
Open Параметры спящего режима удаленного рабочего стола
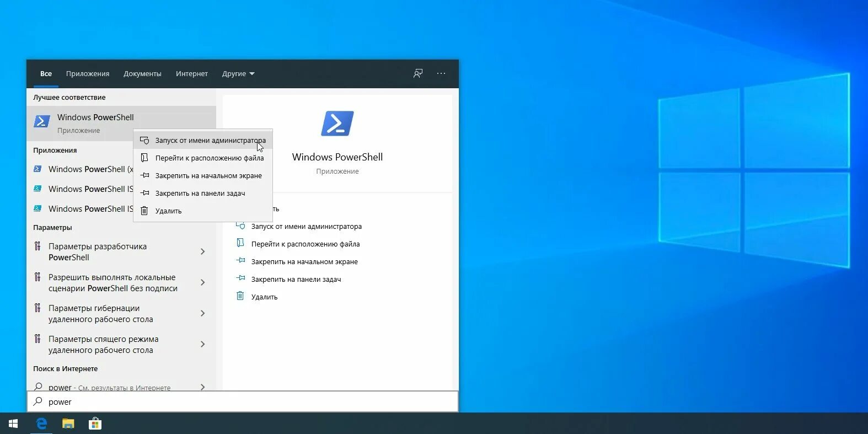[121, 344]
